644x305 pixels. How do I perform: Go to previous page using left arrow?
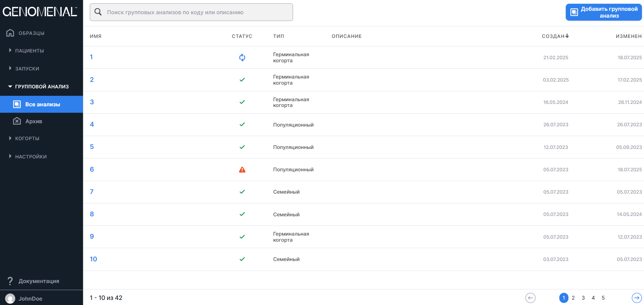pos(530,298)
